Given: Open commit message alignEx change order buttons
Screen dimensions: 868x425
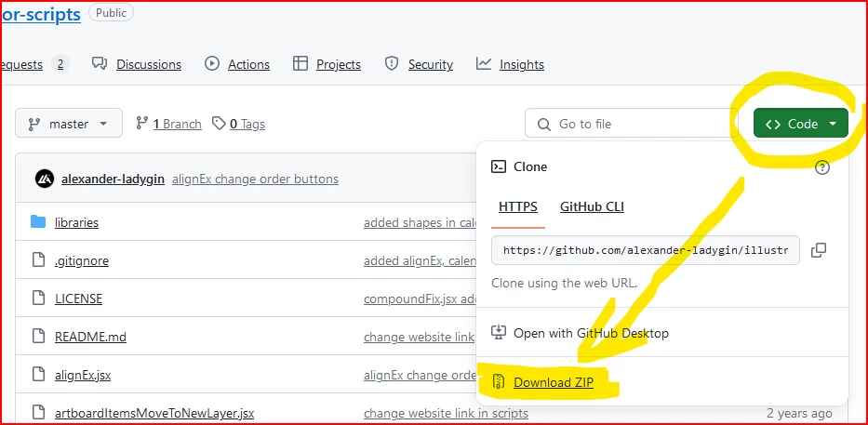Looking at the screenshot, I should [255, 179].
